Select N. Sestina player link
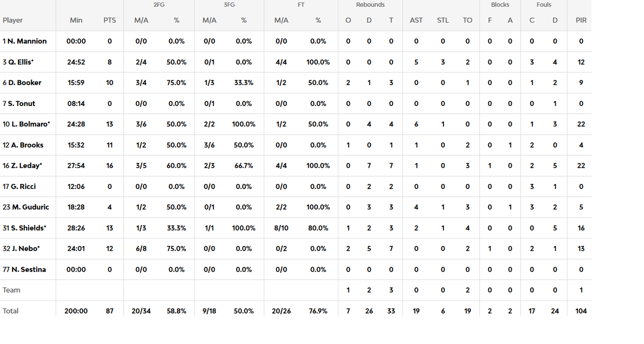This screenshot has height=344, width=644. [x=28, y=270]
